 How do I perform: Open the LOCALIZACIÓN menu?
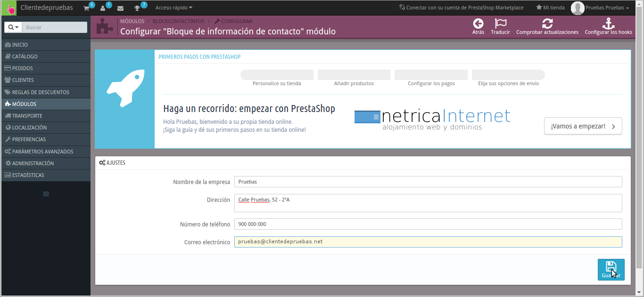click(x=46, y=128)
